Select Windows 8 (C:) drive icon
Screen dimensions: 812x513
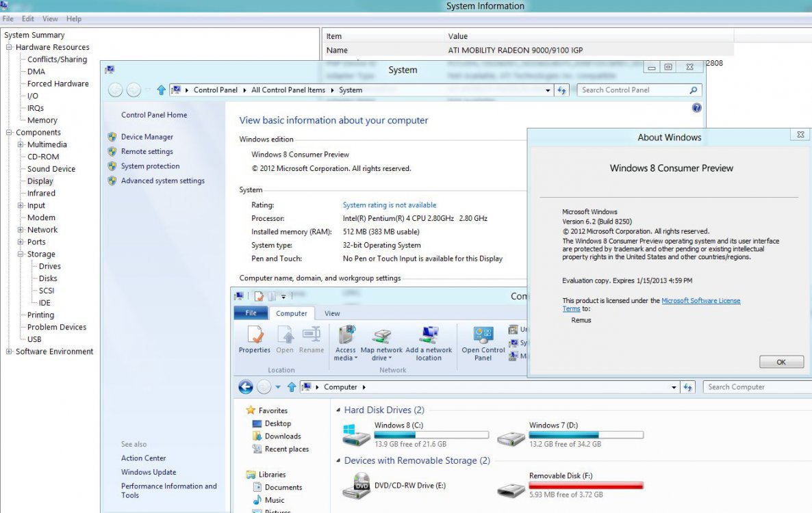355,435
